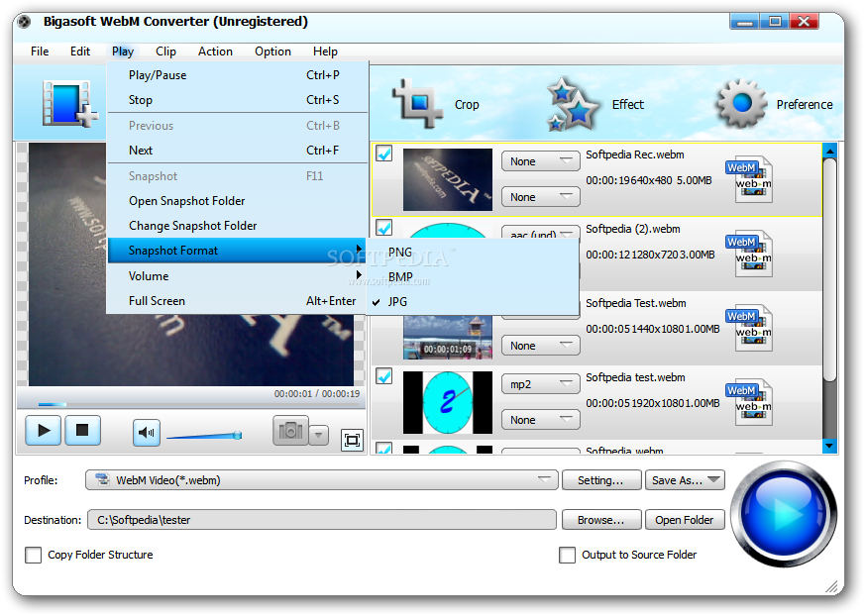Click the Add File filmstrip icon
The height and width of the screenshot is (616, 865).
click(69, 103)
